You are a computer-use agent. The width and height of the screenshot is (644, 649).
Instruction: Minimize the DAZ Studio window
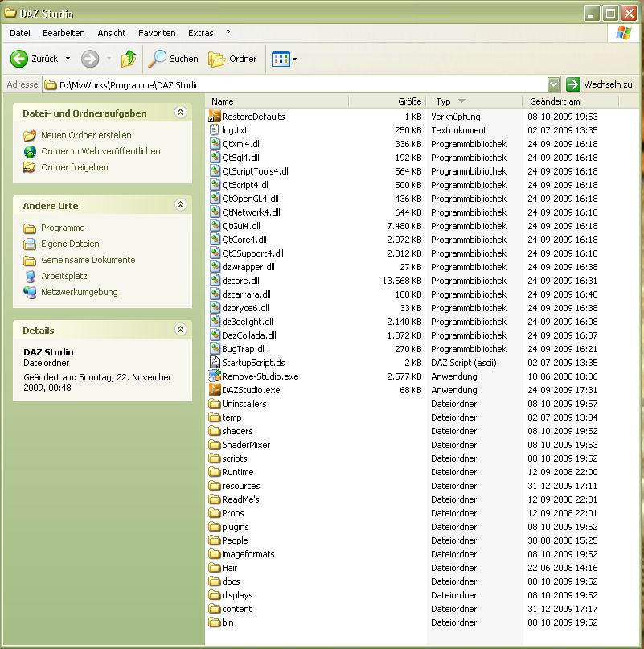coord(592,13)
